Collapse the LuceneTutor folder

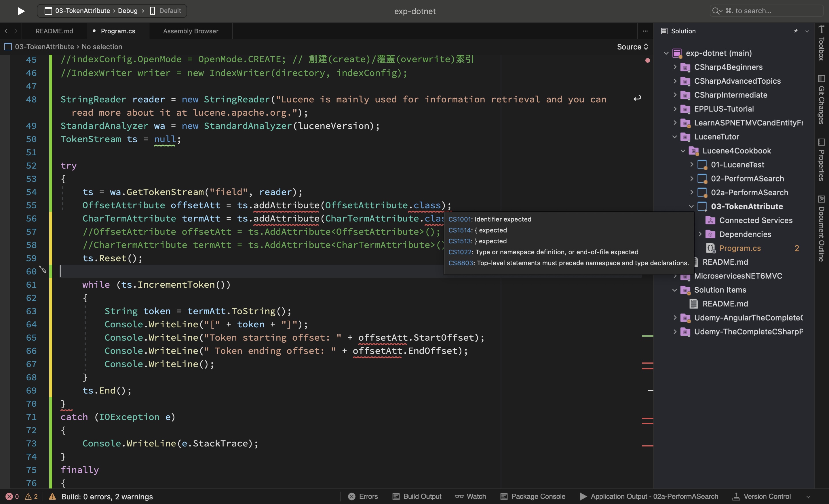tap(675, 137)
